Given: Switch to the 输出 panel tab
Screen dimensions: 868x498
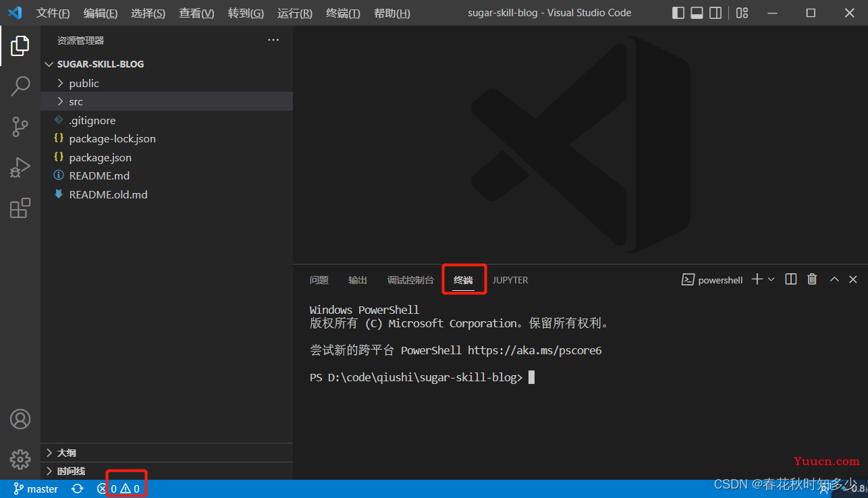Looking at the screenshot, I should 358,280.
